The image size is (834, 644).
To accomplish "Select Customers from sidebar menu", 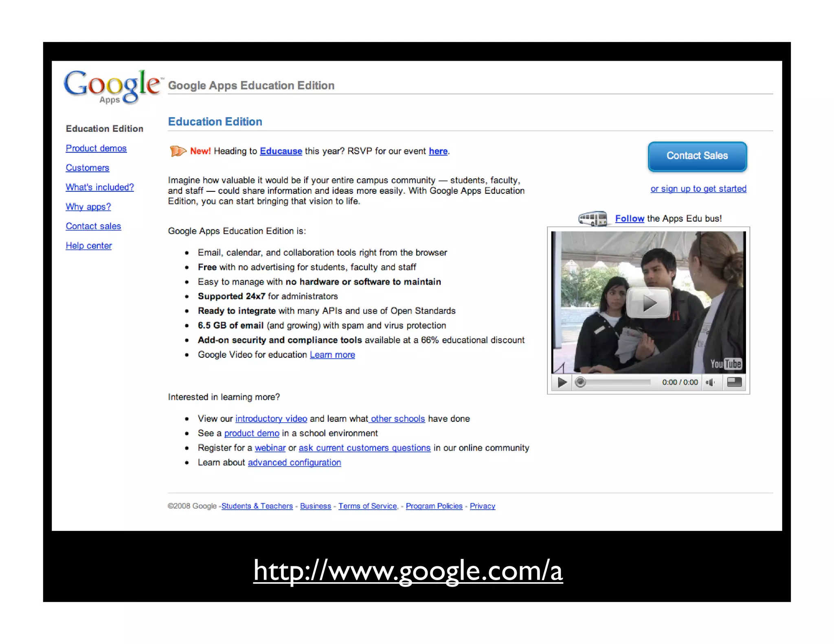I will coord(88,168).
